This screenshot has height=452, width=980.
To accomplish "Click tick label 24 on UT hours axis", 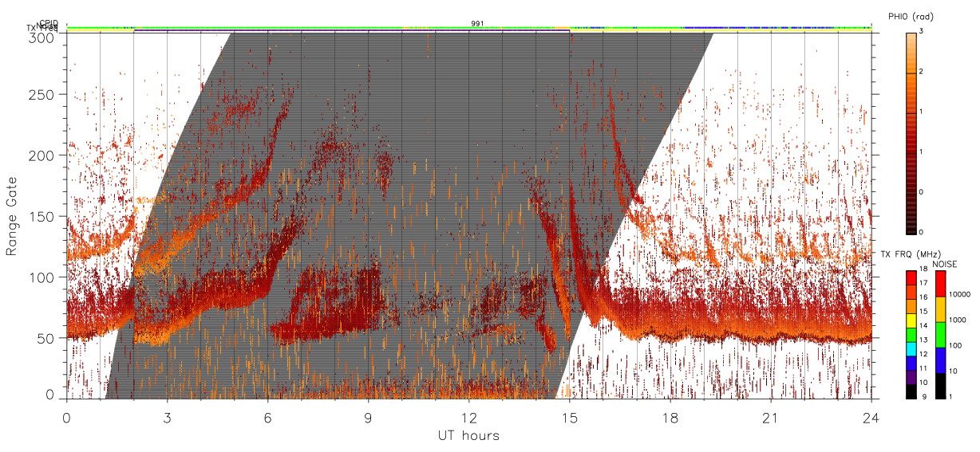I will pyautogui.click(x=871, y=418).
